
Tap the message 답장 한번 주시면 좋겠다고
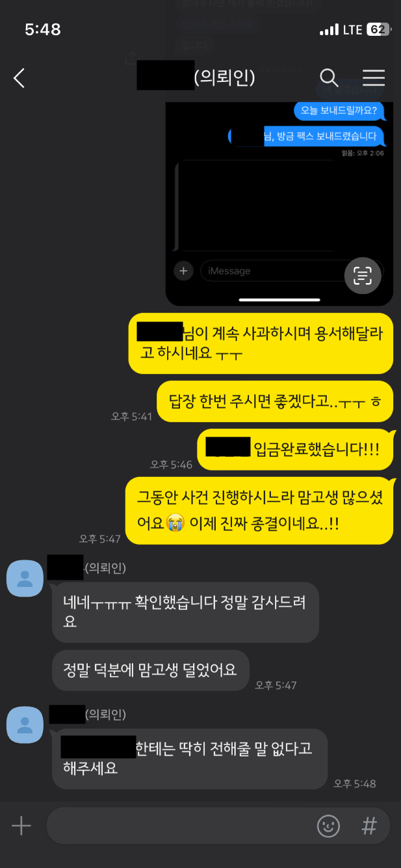pyautogui.click(x=275, y=401)
